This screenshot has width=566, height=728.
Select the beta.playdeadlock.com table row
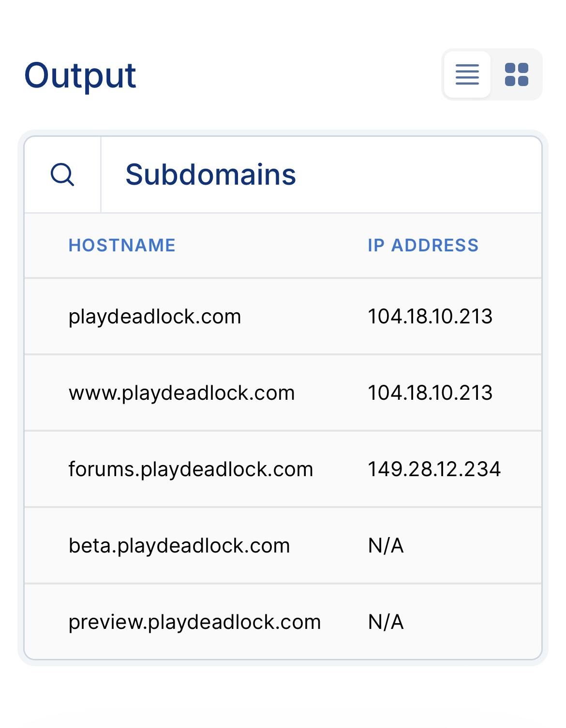(x=283, y=546)
